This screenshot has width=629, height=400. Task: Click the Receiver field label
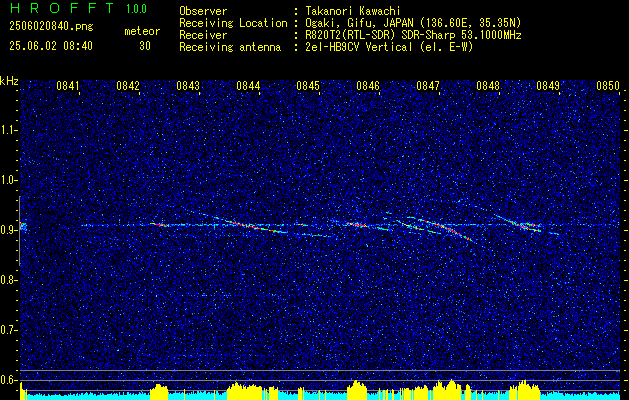(x=203, y=35)
